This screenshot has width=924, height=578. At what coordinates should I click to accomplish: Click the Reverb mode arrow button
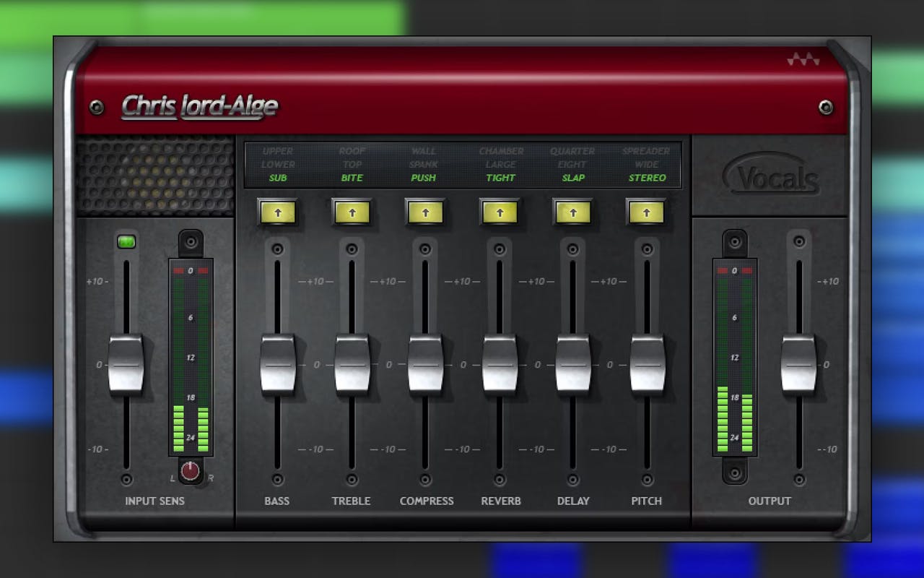(x=499, y=212)
